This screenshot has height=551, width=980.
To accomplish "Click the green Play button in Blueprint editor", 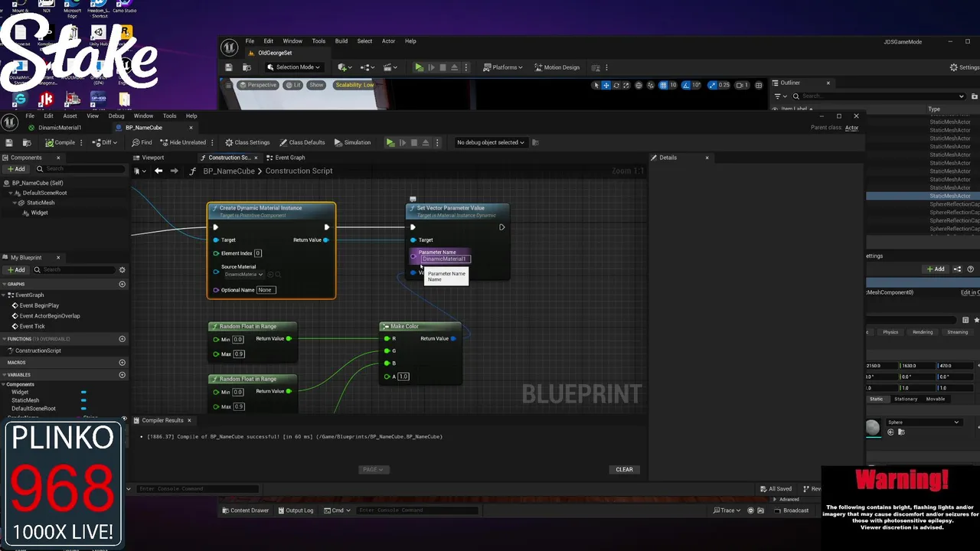I will [x=390, y=142].
